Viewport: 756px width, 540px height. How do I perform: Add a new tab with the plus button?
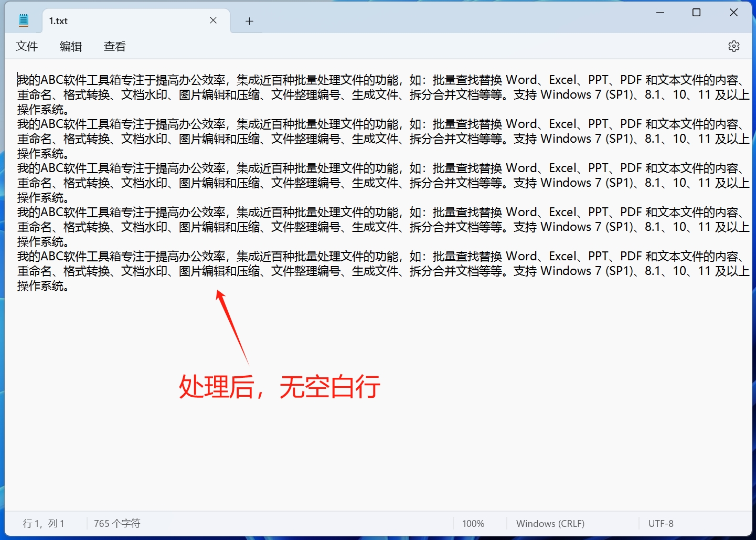pyautogui.click(x=249, y=21)
